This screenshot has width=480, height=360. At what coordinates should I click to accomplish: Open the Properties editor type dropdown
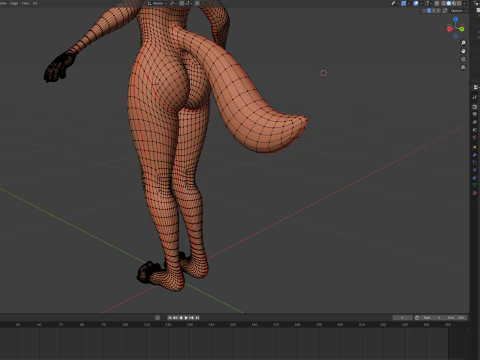[475, 87]
